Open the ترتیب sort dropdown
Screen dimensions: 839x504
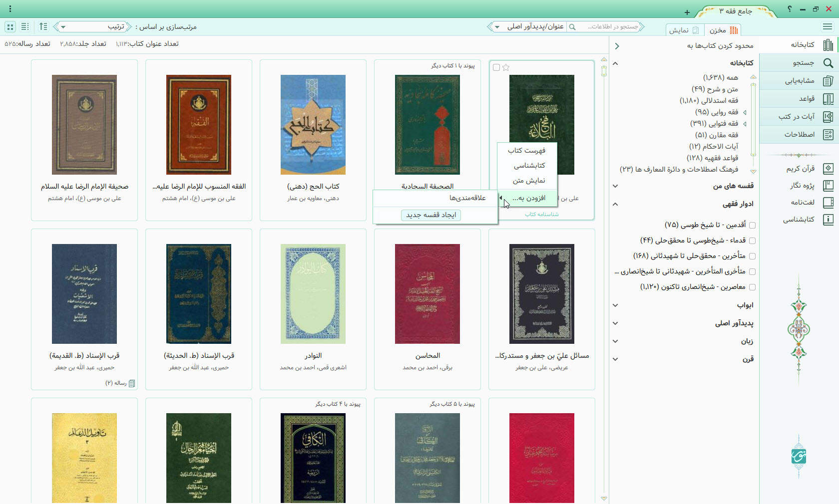point(93,27)
